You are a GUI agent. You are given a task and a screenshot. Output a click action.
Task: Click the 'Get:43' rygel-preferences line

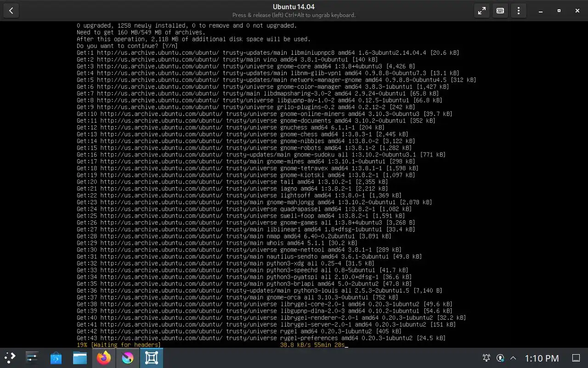[261, 338]
